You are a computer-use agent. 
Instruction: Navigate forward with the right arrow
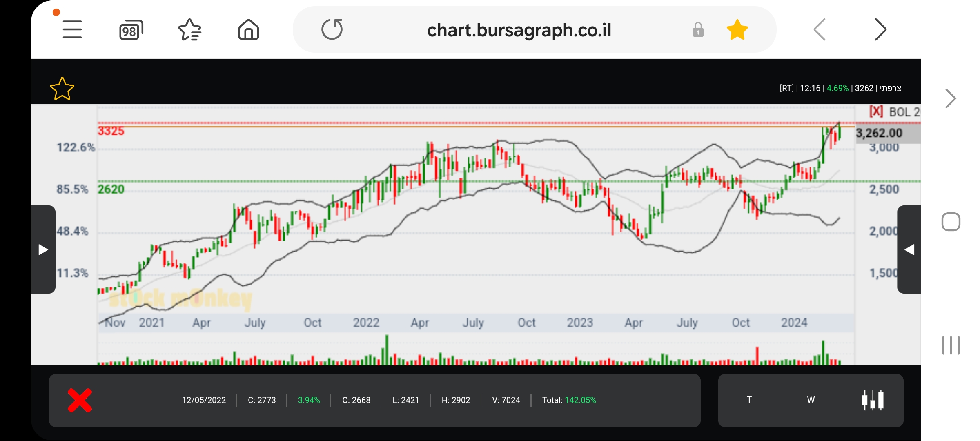pos(880,30)
